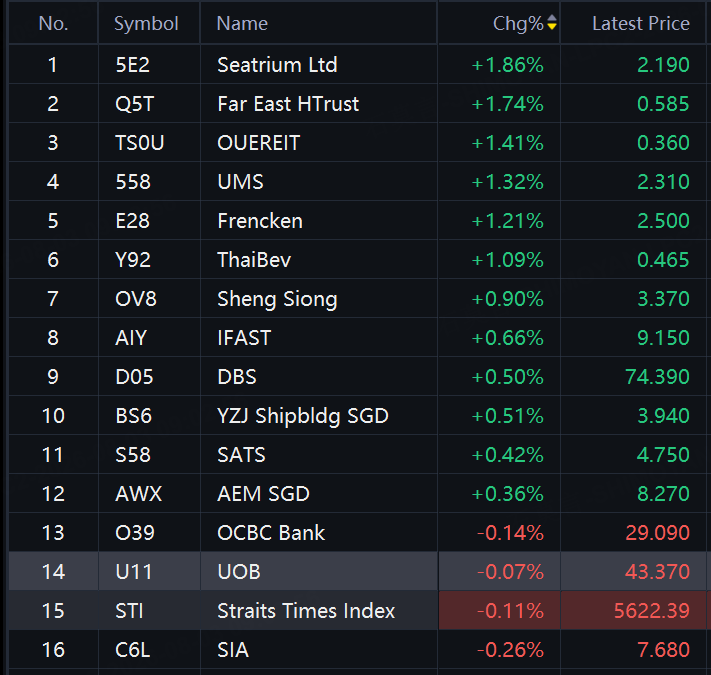
Task: Select symbol STI
Action: pos(129,611)
